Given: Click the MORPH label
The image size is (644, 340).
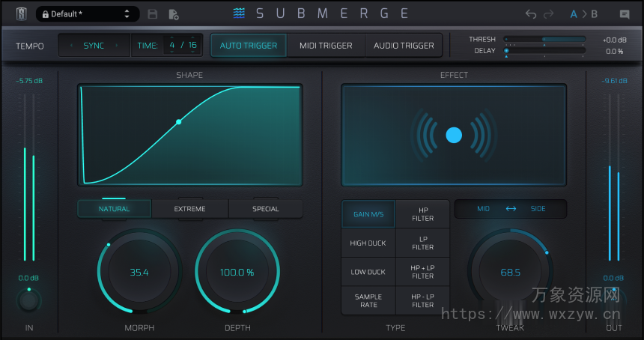Looking at the screenshot, I should 139,328.
